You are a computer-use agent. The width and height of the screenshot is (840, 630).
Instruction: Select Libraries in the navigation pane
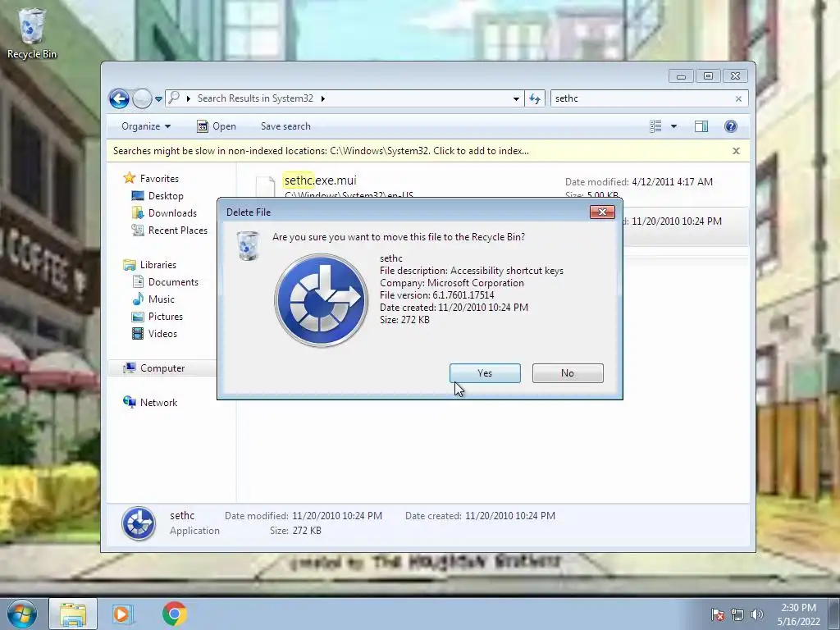tap(158, 265)
